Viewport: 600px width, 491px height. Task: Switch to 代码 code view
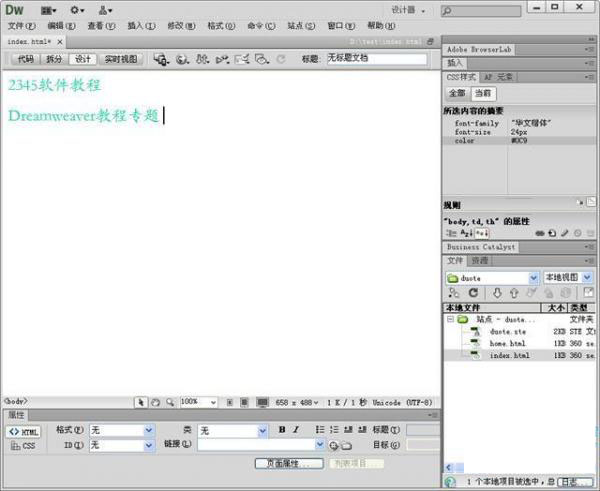[26, 59]
